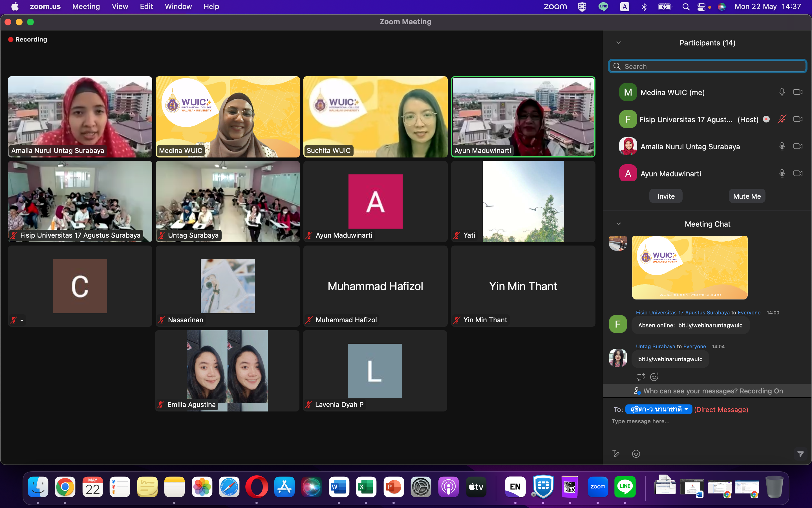Open the chat text formatting icon
Image resolution: width=812 pixels, height=508 pixels.
click(x=616, y=454)
